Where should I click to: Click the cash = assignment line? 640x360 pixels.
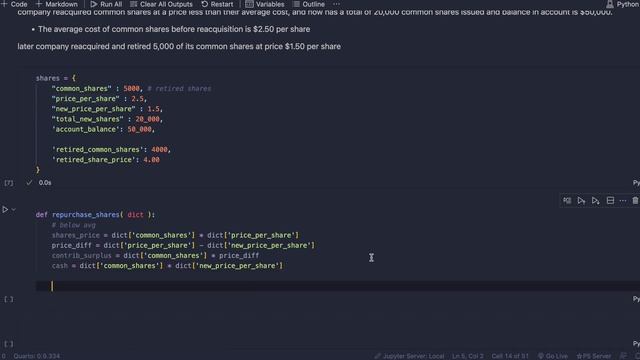pos(167,266)
